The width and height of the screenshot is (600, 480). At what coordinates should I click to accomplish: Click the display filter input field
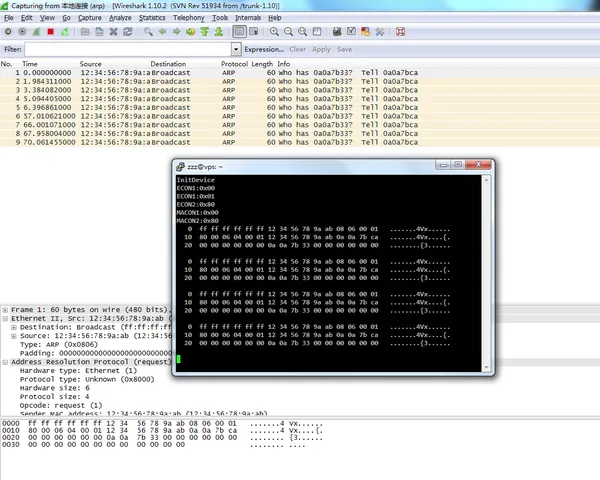[x=128, y=49]
